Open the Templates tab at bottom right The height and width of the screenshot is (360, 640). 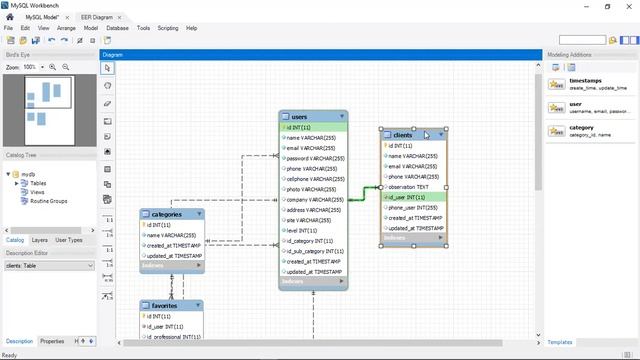pyautogui.click(x=560, y=342)
